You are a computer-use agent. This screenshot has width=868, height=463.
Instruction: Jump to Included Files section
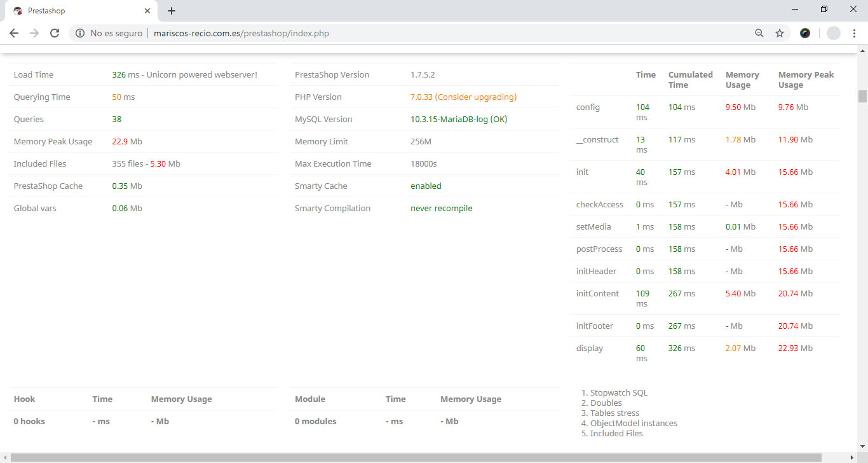click(616, 434)
